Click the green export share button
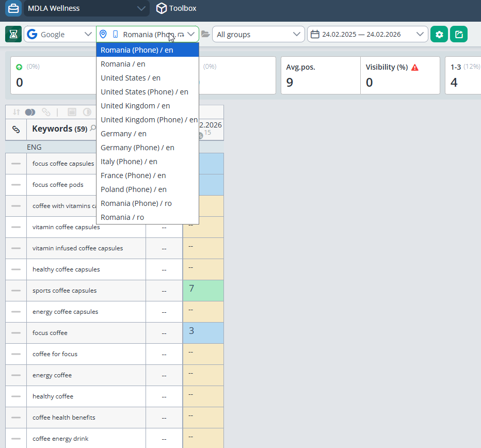The width and height of the screenshot is (481, 448). [459, 34]
